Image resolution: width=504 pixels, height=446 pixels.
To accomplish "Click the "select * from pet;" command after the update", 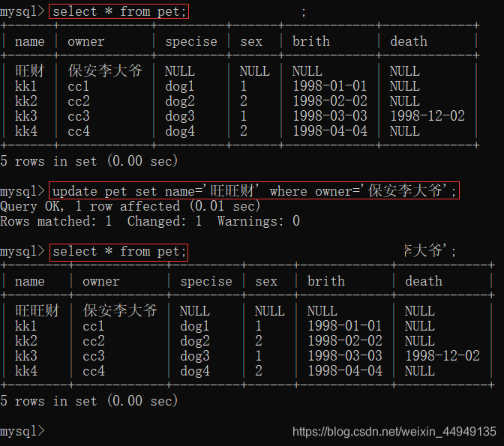I will (119, 252).
